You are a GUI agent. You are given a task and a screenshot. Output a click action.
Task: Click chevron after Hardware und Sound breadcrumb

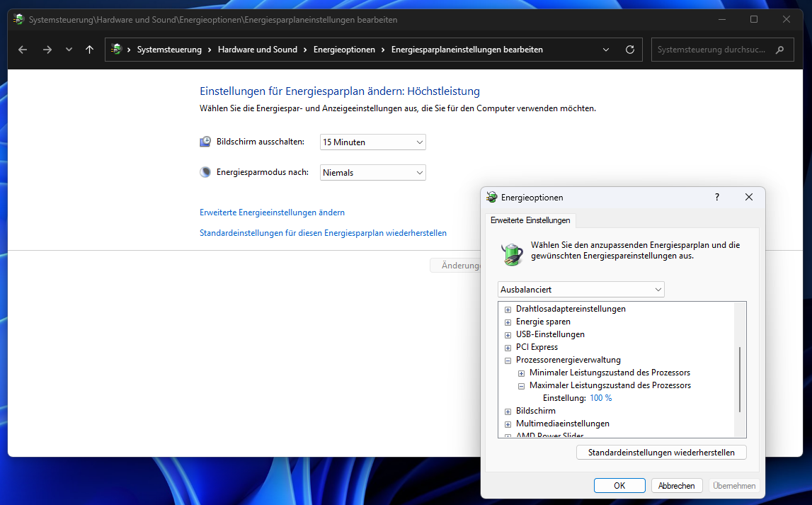pyautogui.click(x=306, y=50)
